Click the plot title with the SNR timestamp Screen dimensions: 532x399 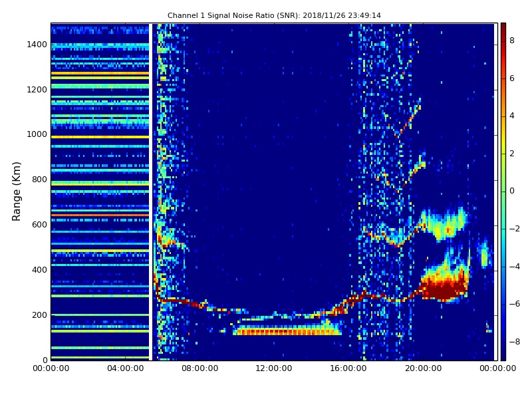(x=274, y=15)
